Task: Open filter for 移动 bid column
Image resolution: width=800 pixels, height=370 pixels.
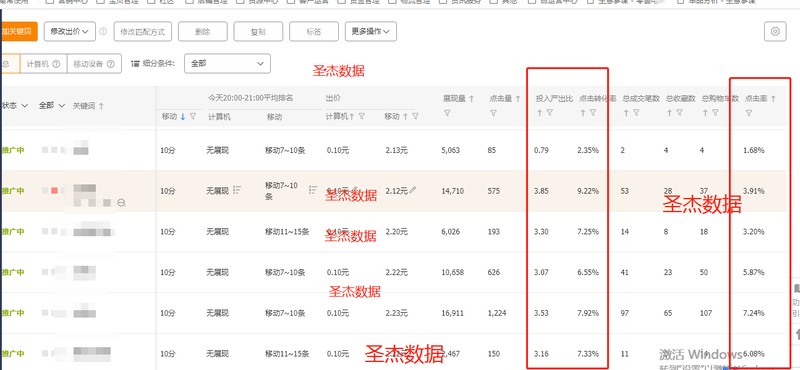Action: point(415,116)
